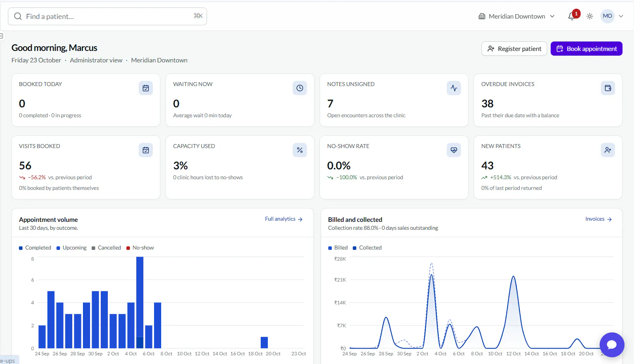Click the Overdue Invoices wallet icon
The width and height of the screenshot is (634, 364).
pos(608,88)
